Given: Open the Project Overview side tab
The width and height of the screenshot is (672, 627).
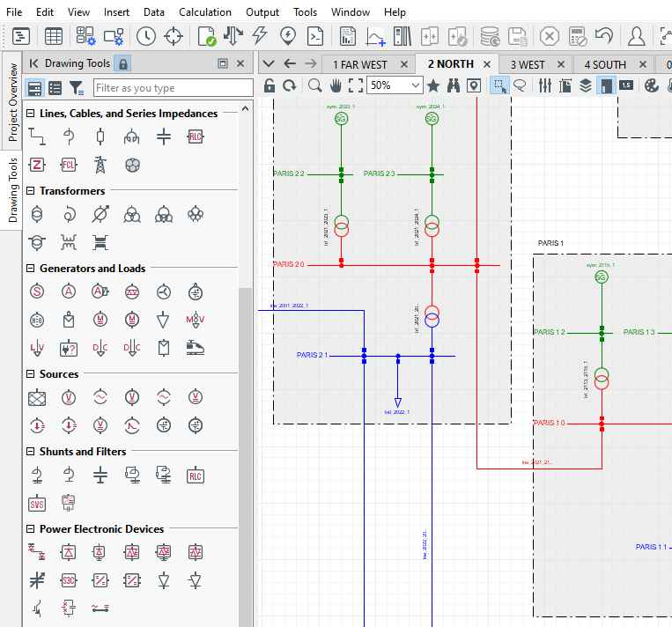Looking at the screenshot, I should [12, 102].
